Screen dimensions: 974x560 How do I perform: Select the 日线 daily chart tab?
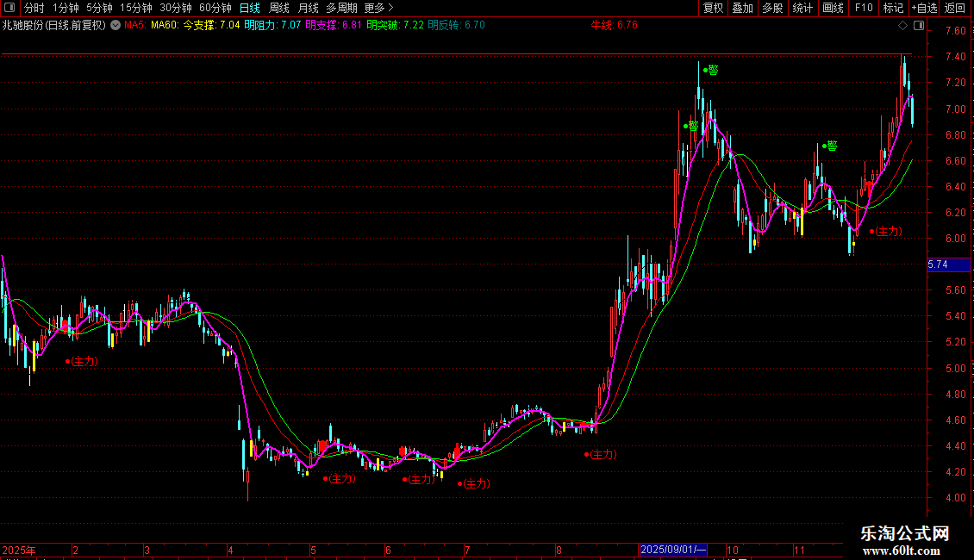pos(250,8)
